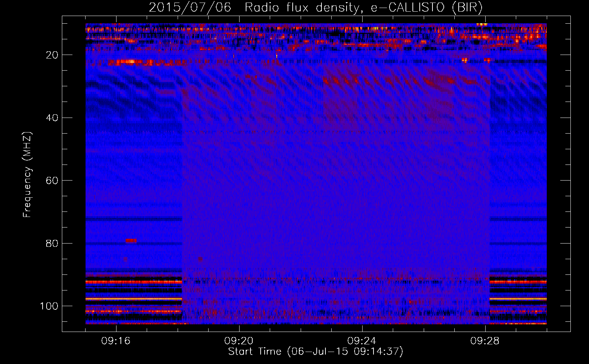The image size is (589, 364).
Task: Click the small red patch near 80 MHz
Action: click(131, 241)
